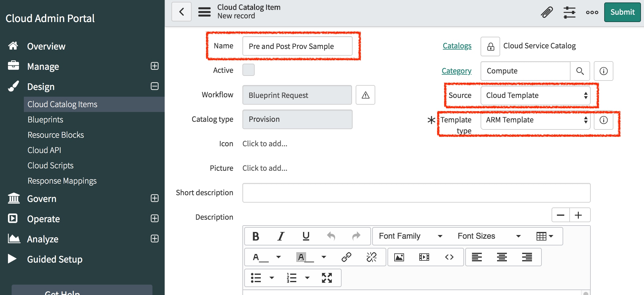Screen dimensions: 644x295
Task: Toggle the Active checkbox
Action: [248, 70]
